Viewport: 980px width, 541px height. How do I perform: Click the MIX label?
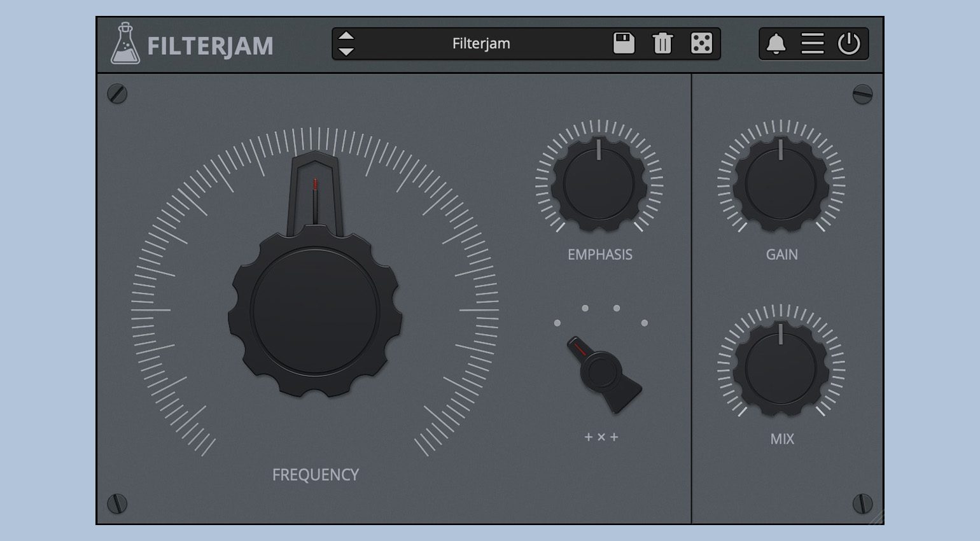[x=782, y=439]
